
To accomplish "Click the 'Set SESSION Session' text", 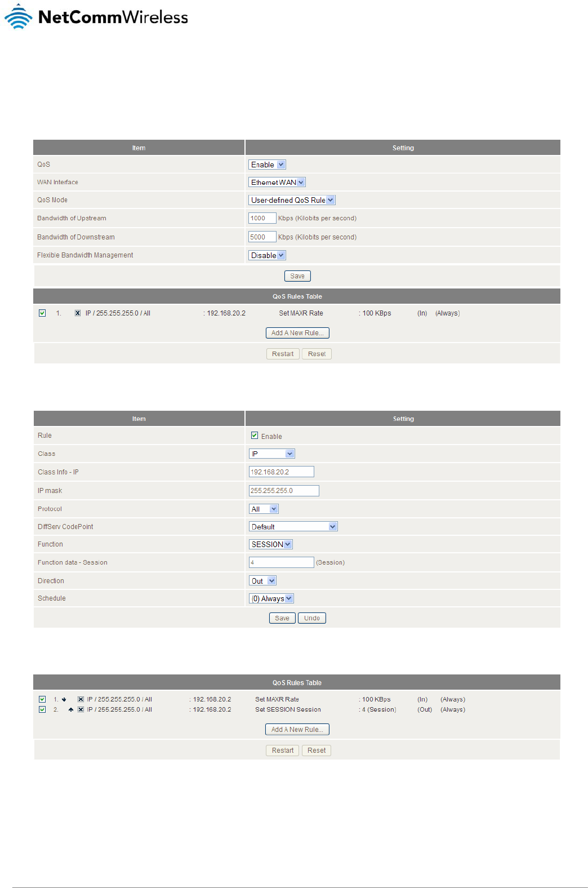I will tap(288, 709).
